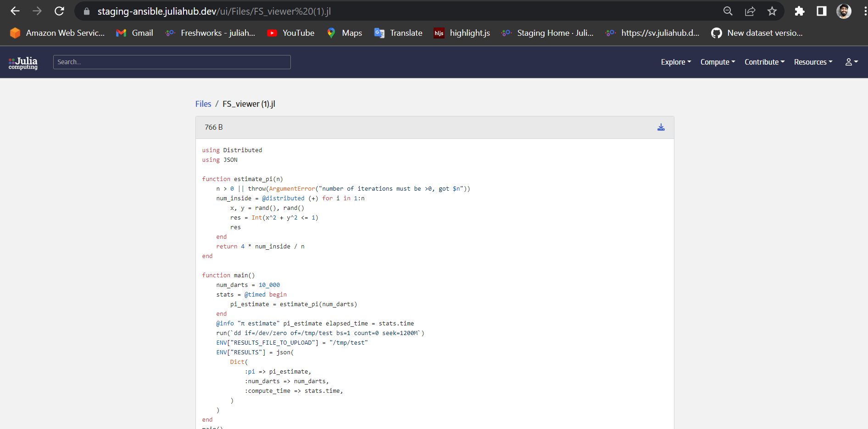The image size is (868, 429).
Task: Expand the Resources dropdown menu
Action: [x=813, y=62]
